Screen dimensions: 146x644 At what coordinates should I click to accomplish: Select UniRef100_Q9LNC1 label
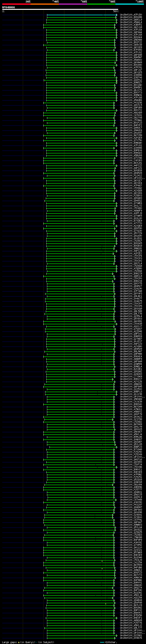pyautogui.click(x=131, y=296)
